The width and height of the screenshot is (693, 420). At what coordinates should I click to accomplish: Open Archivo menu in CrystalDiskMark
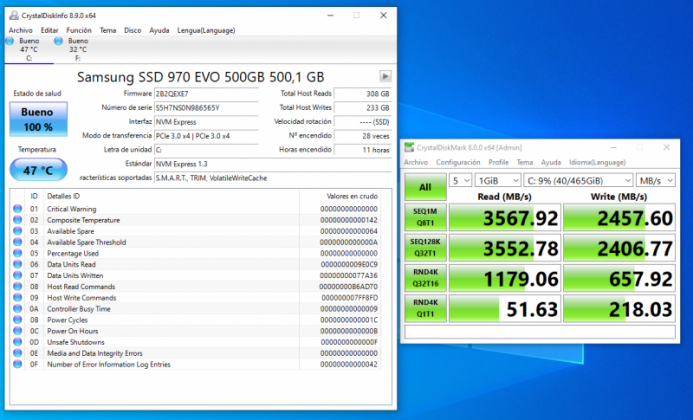click(416, 162)
